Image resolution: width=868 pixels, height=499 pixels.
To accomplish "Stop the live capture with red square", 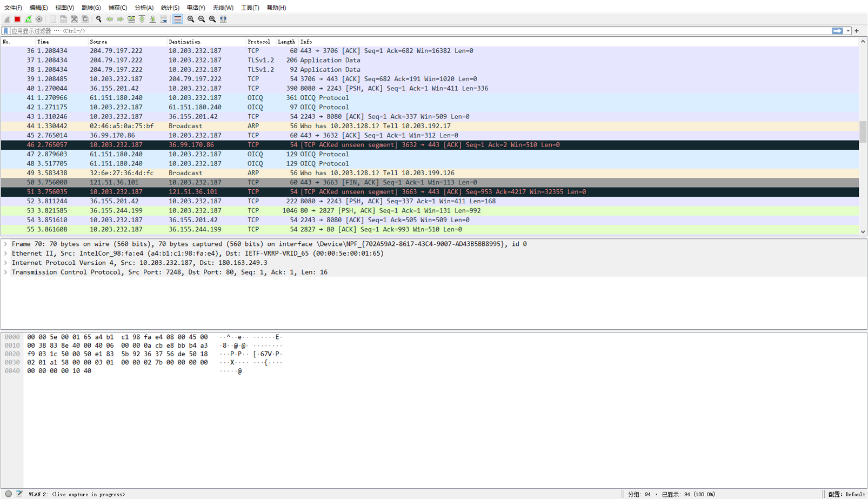I will 17,19.
